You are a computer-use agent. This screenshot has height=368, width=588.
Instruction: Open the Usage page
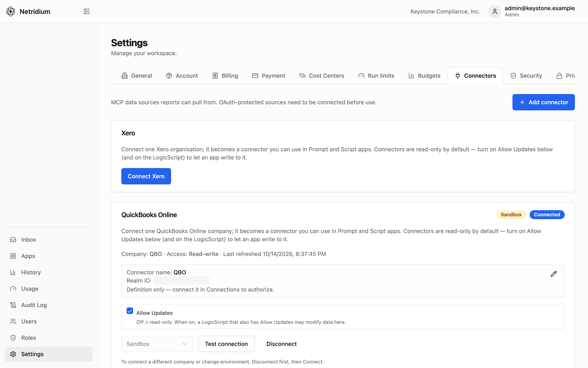pyautogui.click(x=49, y=288)
